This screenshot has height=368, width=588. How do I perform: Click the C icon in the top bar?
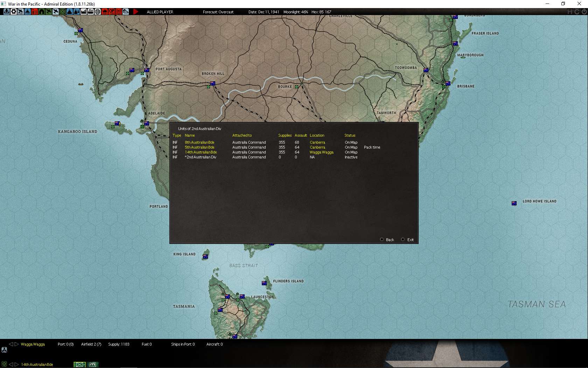pos(577,12)
